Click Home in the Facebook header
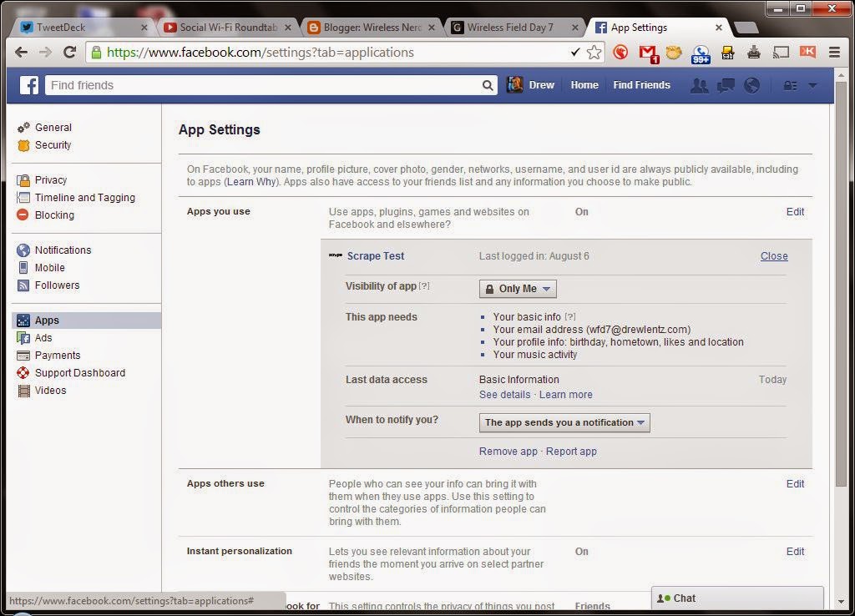Viewport: 855px width, 616px height. point(584,85)
